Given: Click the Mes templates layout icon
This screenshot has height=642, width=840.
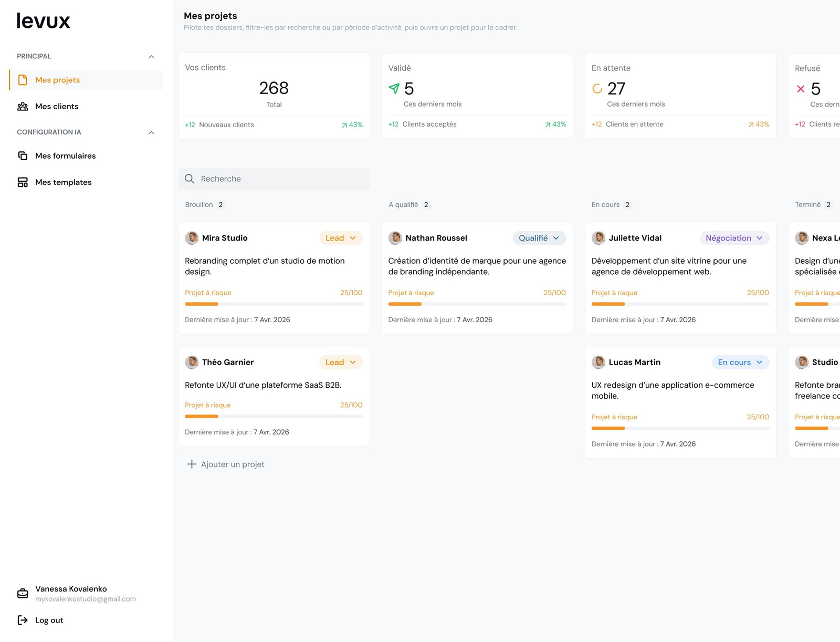Looking at the screenshot, I should click(23, 182).
